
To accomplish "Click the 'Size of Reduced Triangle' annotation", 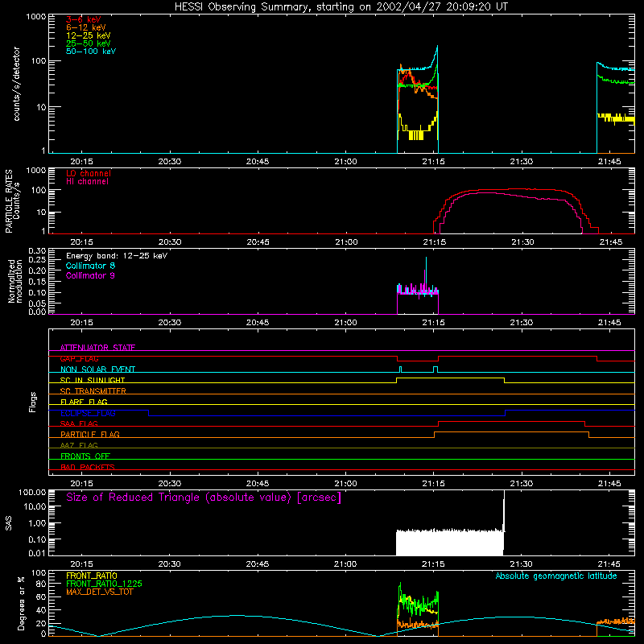I will [204, 497].
